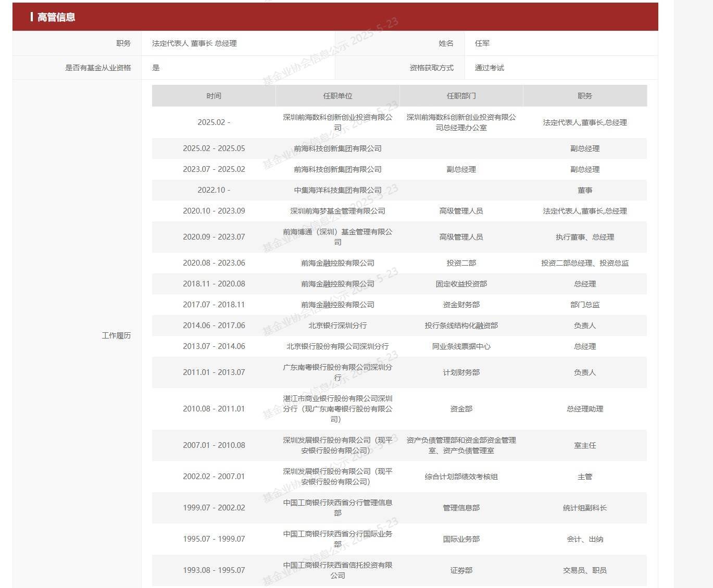Click the 通过考试 qualification value
The width and height of the screenshot is (713, 588).
pos(490,68)
